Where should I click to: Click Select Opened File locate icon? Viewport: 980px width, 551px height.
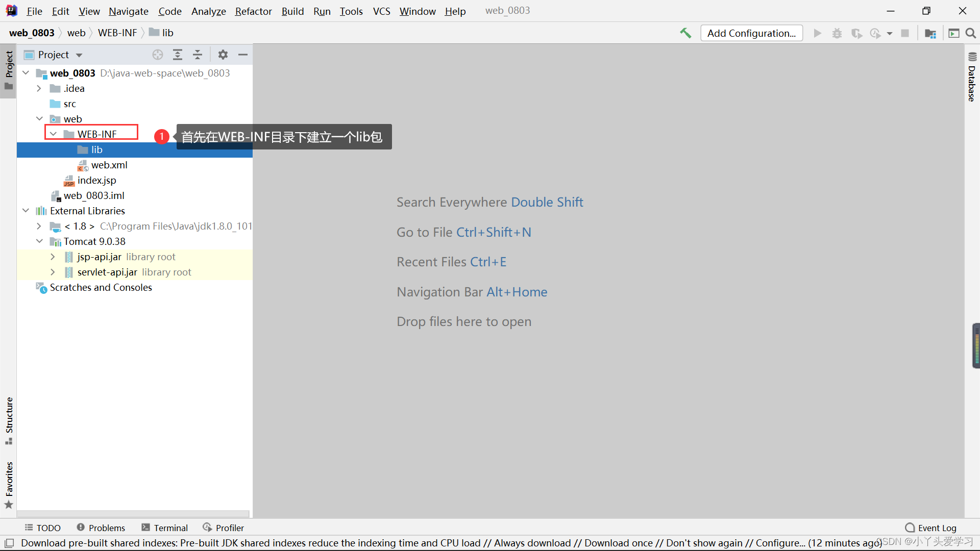158,55
